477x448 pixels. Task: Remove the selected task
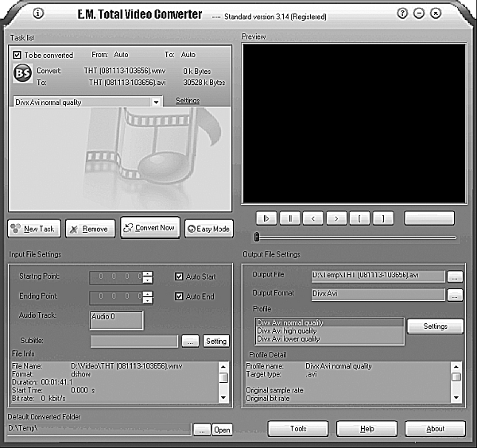coord(91,229)
